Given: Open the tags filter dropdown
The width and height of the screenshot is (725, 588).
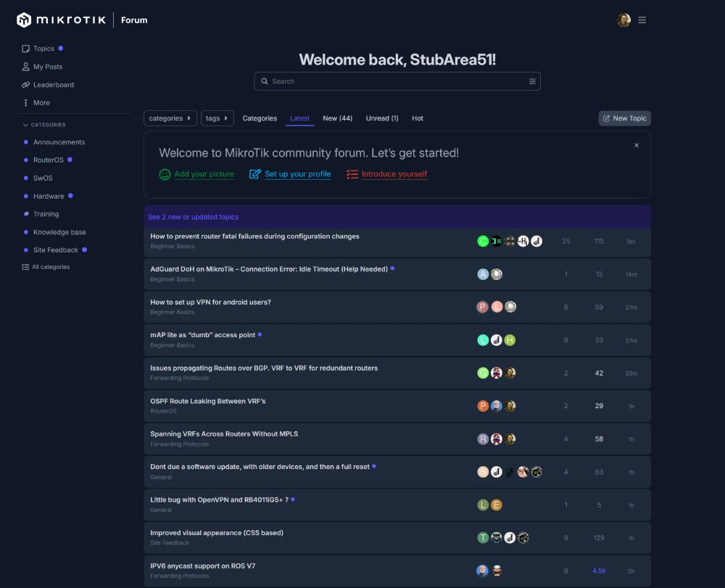Looking at the screenshot, I should tap(217, 118).
